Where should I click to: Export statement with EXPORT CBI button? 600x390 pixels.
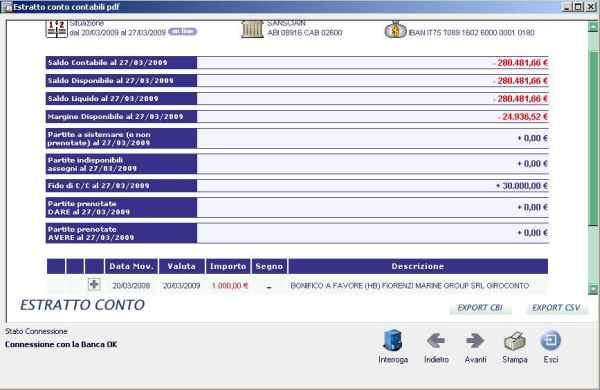pos(480,308)
